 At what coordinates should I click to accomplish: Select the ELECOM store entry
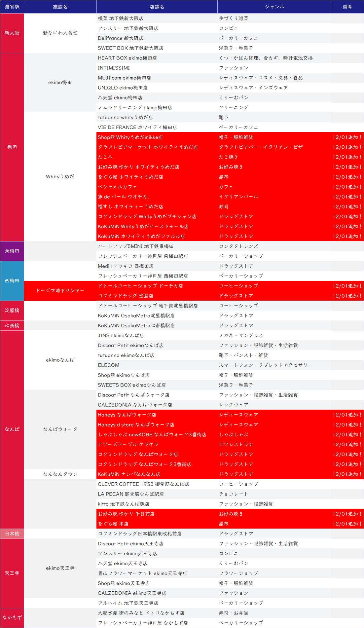[x=108, y=365]
